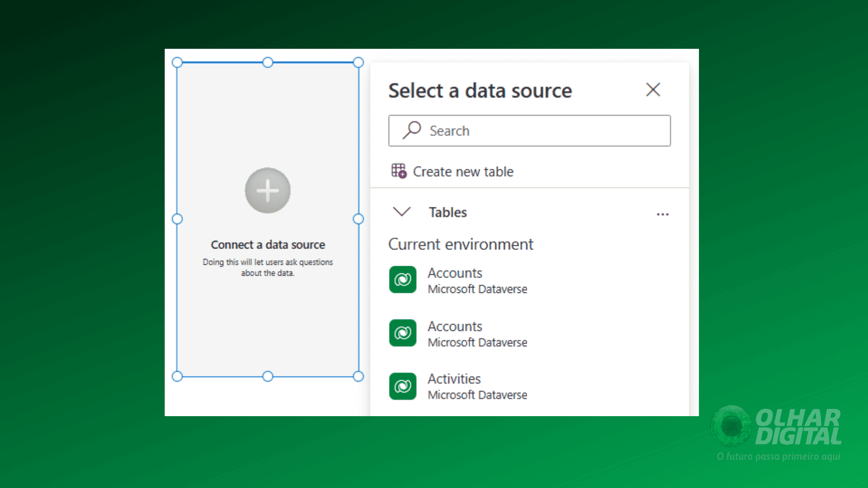Click the top-center resize handle of control
Viewport: 868px width, 488px height.
pos(268,62)
